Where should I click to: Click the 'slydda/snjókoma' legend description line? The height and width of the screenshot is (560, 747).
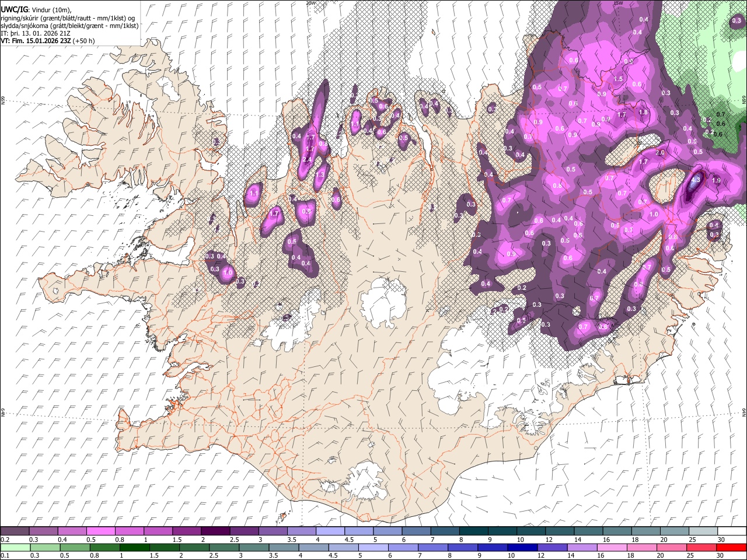(x=69, y=26)
